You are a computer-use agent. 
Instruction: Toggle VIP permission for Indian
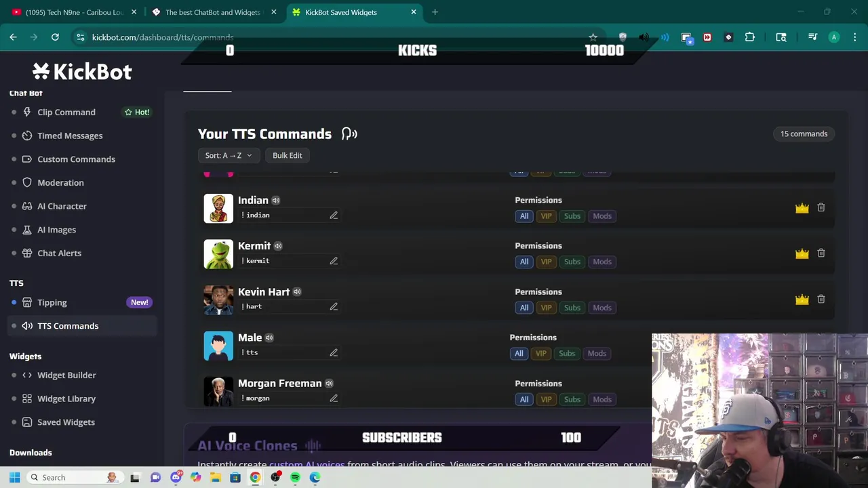click(x=546, y=216)
